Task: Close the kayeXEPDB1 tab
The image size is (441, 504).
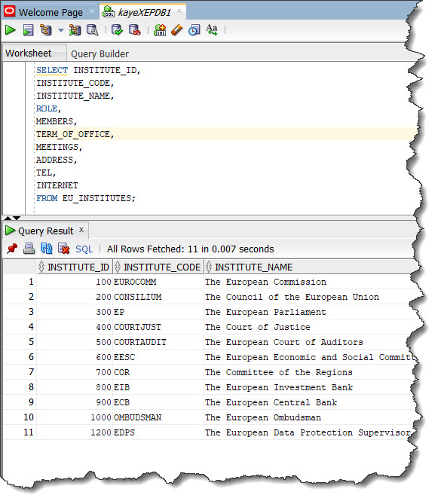Action: pos(179,11)
